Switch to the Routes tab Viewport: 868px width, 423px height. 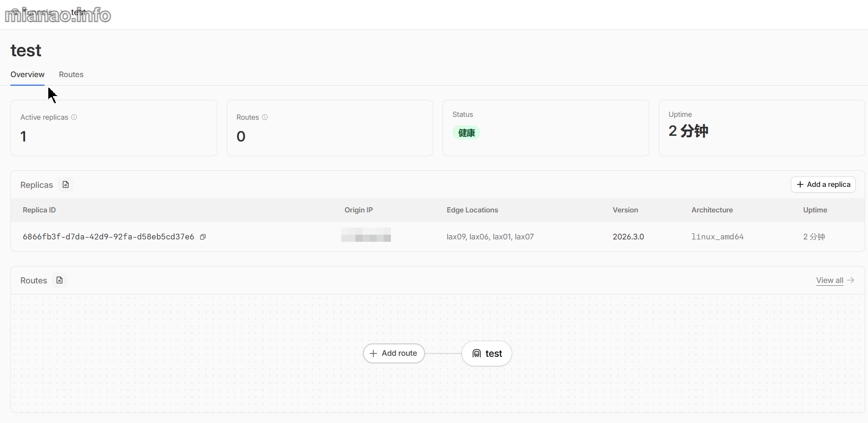coord(71,75)
